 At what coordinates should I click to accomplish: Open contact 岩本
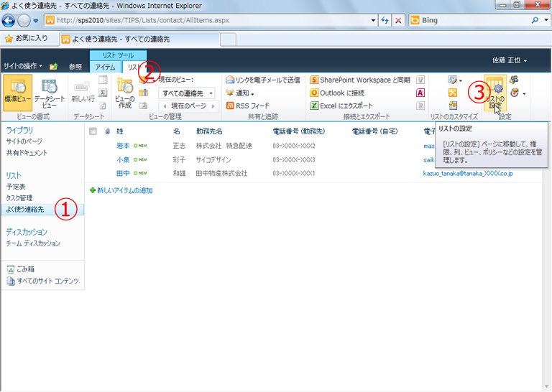(123, 146)
